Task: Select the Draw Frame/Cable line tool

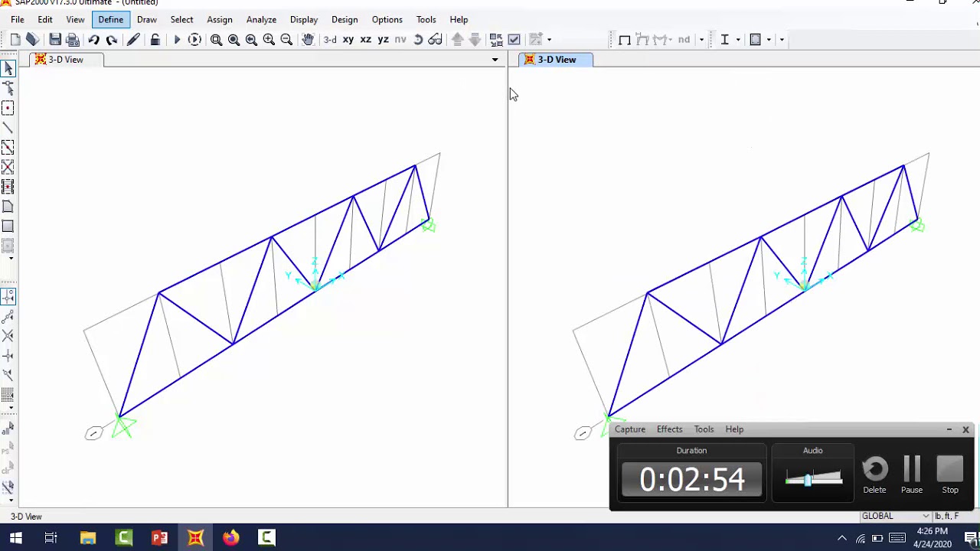Action: pyautogui.click(x=8, y=128)
